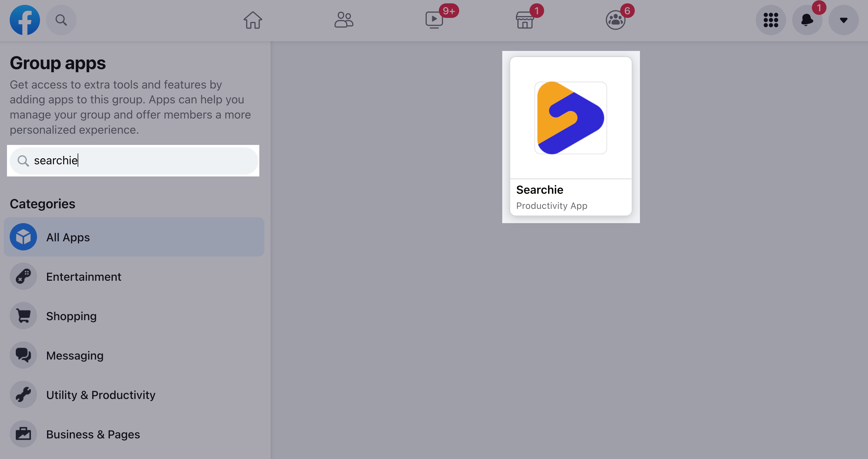The image size is (868, 459).
Task: Click the searchie search input field
Action: [134, 161]
